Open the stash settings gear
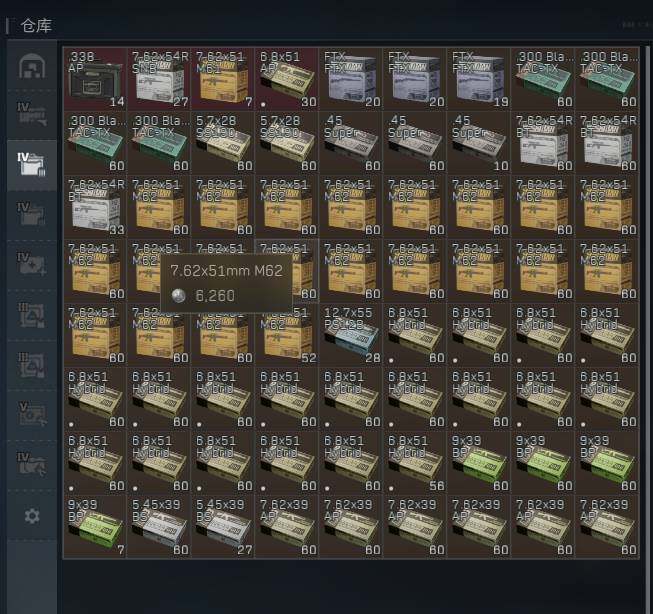The width and height of the screenshot is (653, 614). click(32, 516)
